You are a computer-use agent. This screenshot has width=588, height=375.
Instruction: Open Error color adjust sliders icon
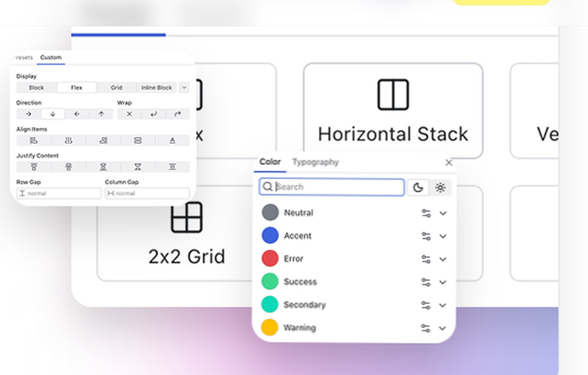pos(426,259)
